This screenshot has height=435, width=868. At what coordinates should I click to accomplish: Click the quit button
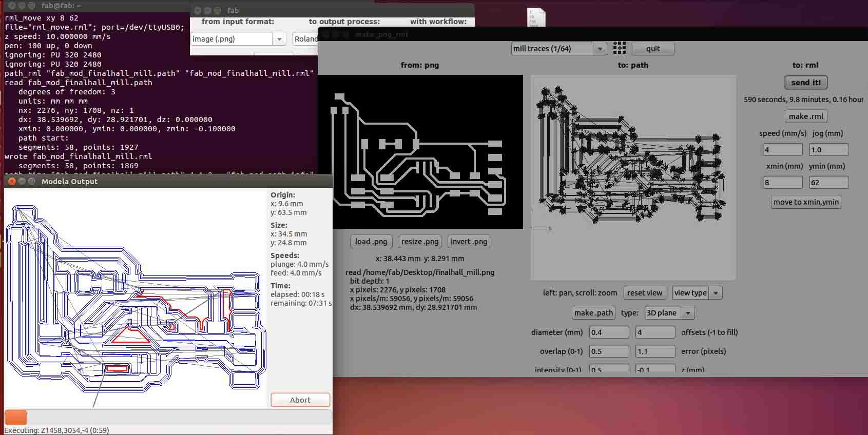(653, 49)
